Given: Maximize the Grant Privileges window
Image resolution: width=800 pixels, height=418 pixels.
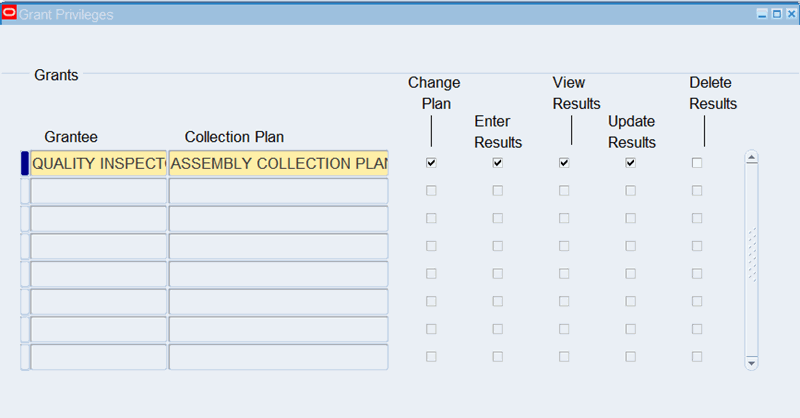Looking at the screenshot, I should click(x=776, y=14).
